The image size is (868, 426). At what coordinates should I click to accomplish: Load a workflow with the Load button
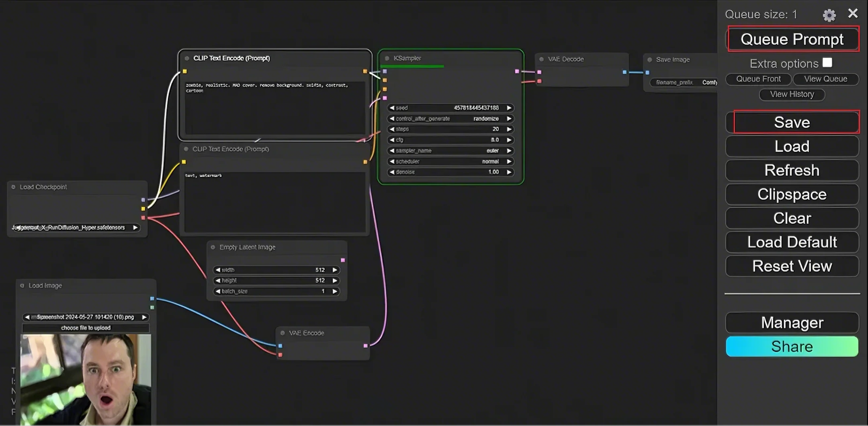tap(792, 146)
